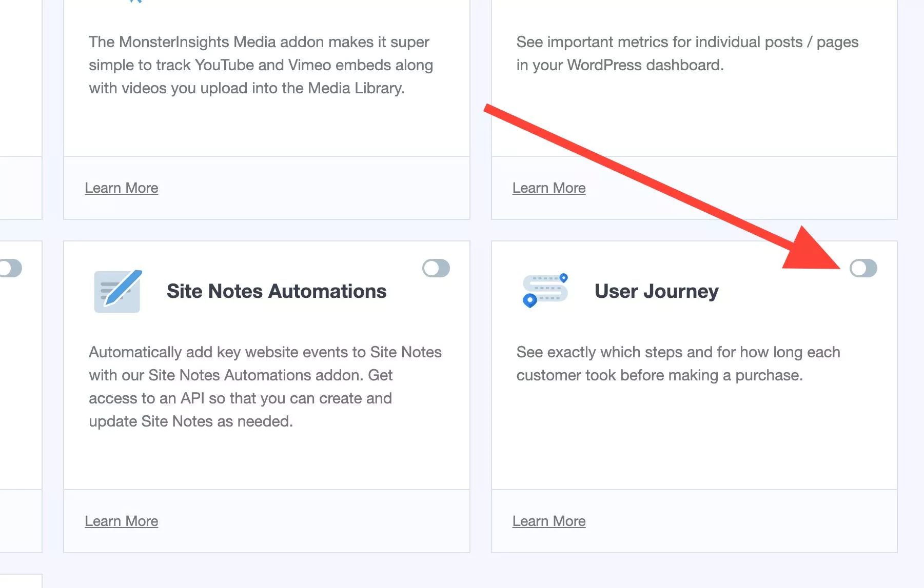Enable the User Journey addon toggle
This screenshot has width=924, height=588.
863,268
